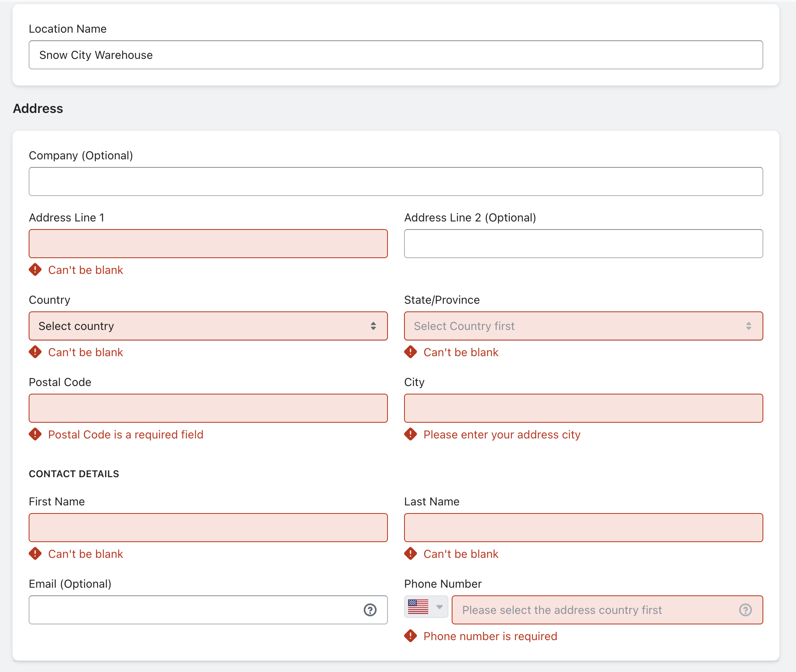Click 'Phone number is required' message
796x672 pixels.
490,636
